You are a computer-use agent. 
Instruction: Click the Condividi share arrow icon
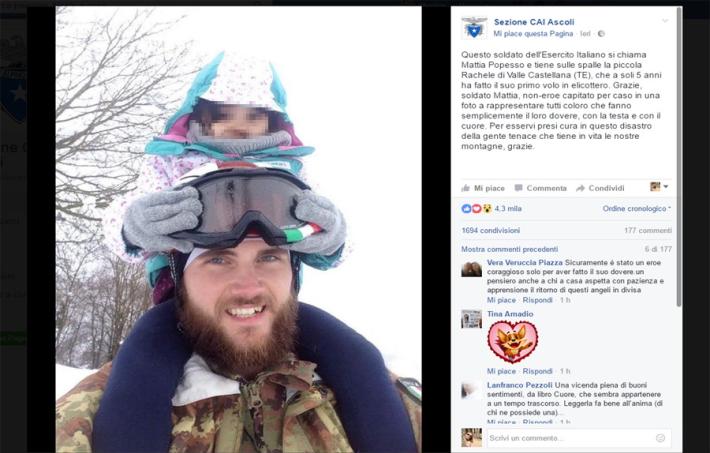tap(580, 188)
